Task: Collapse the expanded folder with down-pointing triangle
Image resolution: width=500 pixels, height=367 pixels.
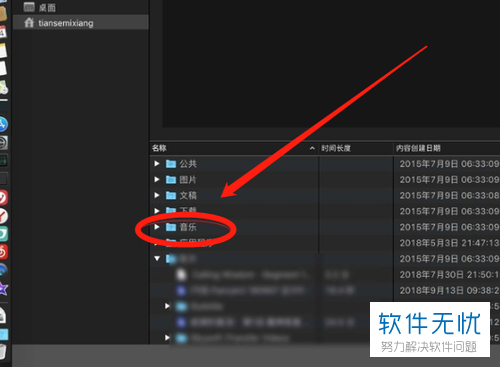Action: [157, 259]
